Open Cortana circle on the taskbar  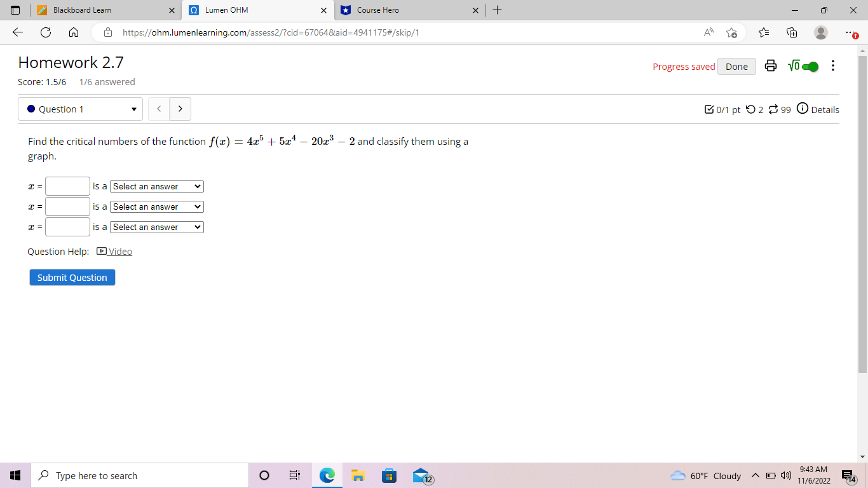(264, 475)
